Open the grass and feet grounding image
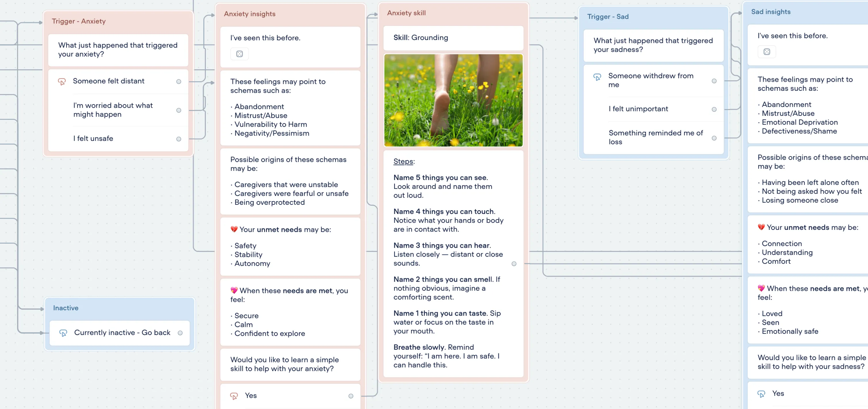The height and width of the screenshot is (409, 868). point(453,100)
